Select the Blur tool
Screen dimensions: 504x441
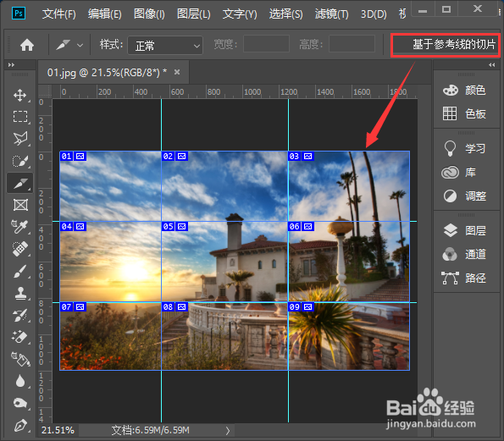coord(20,381)
